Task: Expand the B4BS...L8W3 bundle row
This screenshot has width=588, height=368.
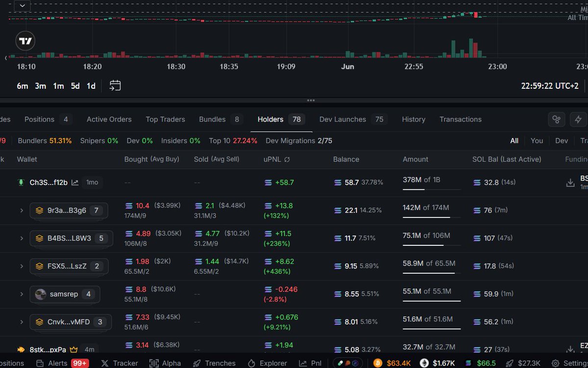Action: click(22, 238)
